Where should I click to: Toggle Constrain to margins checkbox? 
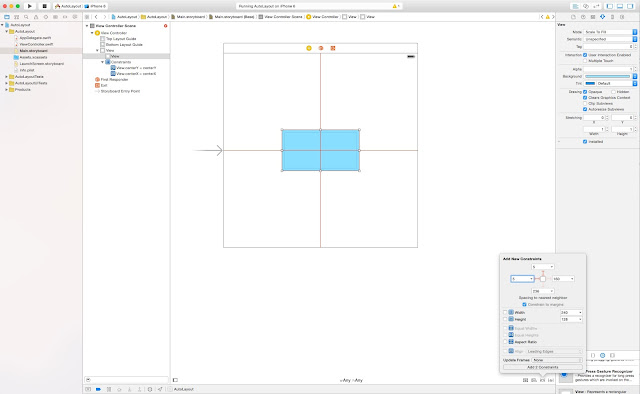click(x=524, y=305)
